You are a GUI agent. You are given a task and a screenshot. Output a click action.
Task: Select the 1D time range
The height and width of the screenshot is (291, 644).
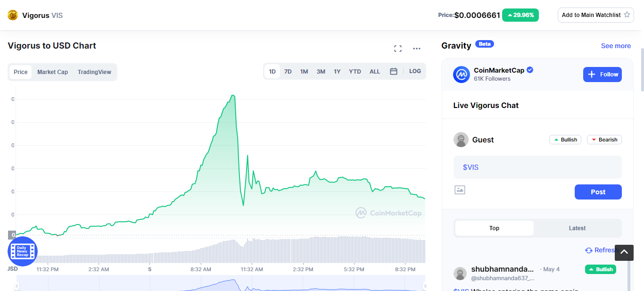[x=272, y=72]
